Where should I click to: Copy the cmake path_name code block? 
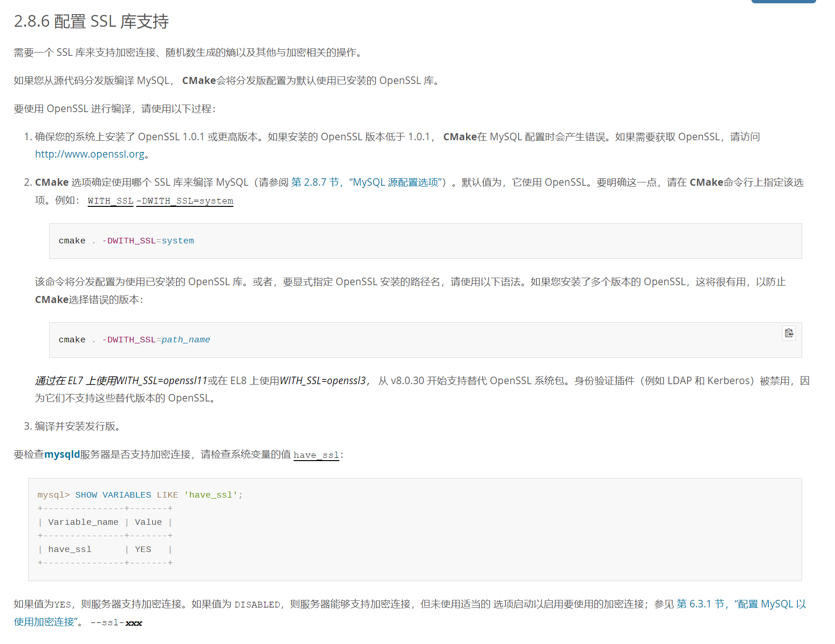[789, 333]
